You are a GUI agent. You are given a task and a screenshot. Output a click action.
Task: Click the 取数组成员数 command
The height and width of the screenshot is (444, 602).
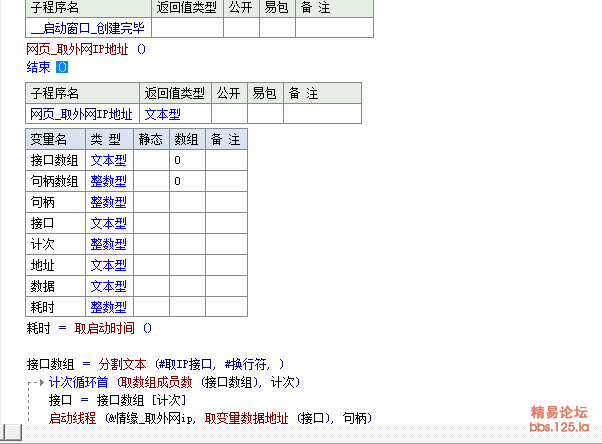coord(156,382)
